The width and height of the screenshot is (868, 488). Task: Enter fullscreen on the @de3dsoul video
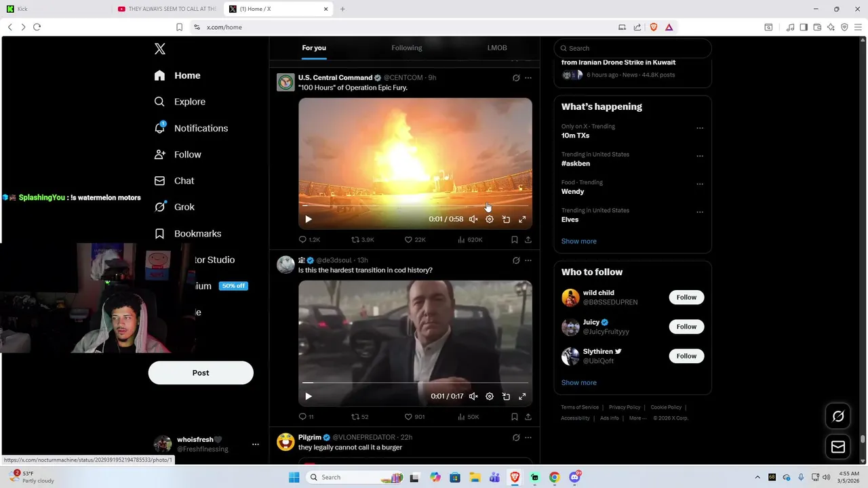coord(522,396)
